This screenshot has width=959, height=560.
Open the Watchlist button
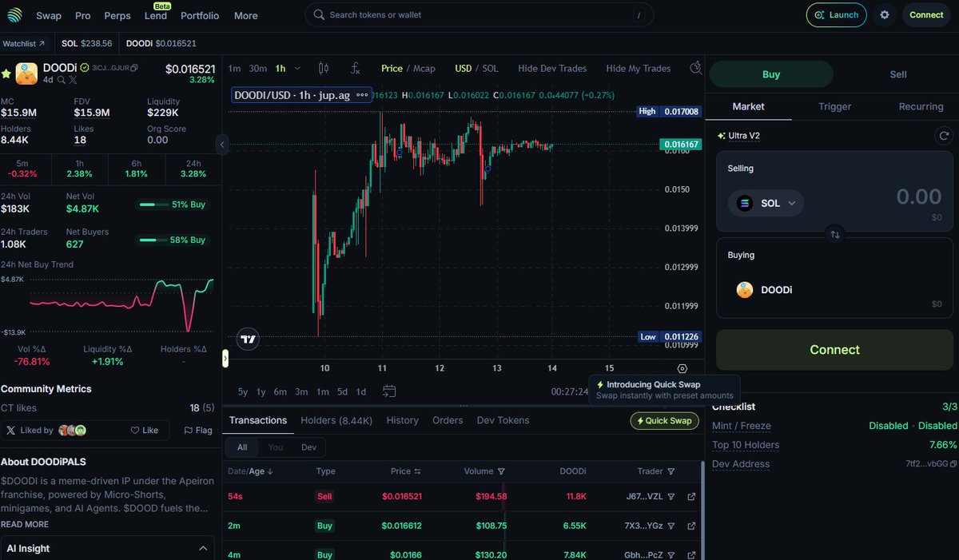point(25,43)
